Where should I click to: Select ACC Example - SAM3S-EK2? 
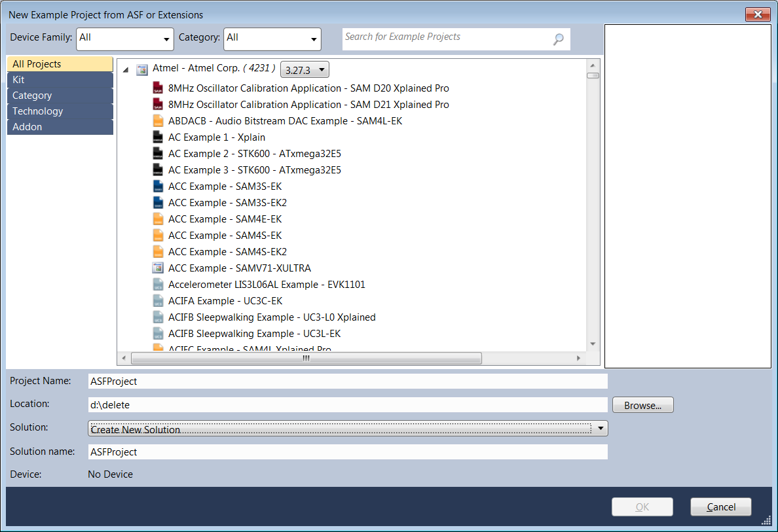pyautogui.click(x=227, y=203)
